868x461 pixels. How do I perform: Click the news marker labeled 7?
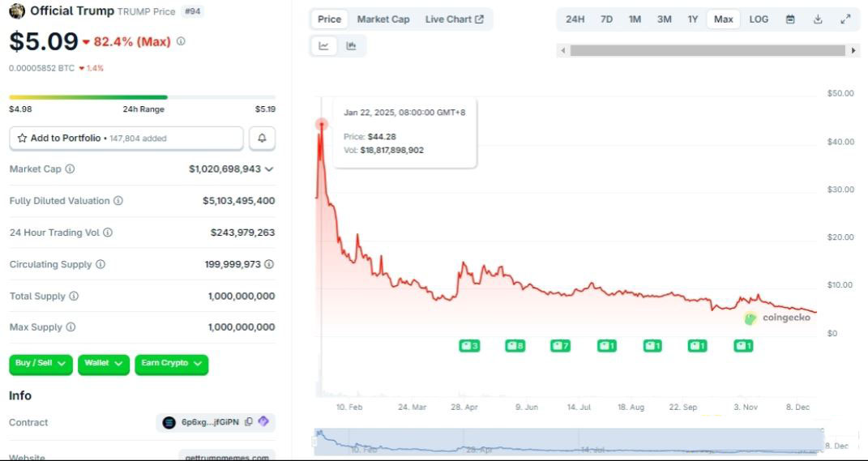(560, 346)
